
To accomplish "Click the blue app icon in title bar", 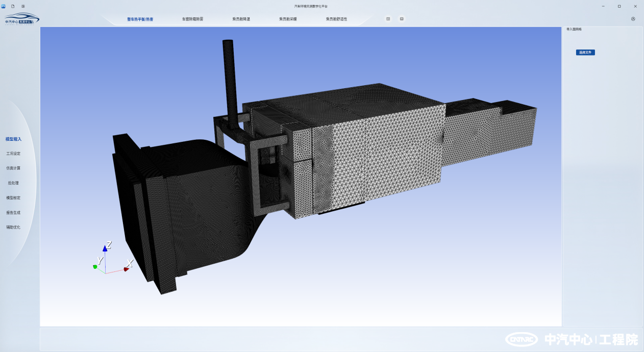I will coord(4,6).
